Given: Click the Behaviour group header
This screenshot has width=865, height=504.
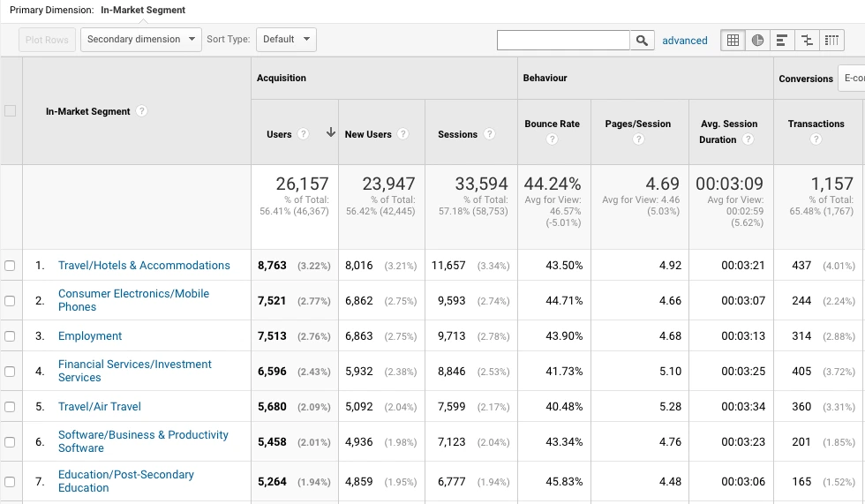Looking at the screenshot, I should [x=545, y=78].
